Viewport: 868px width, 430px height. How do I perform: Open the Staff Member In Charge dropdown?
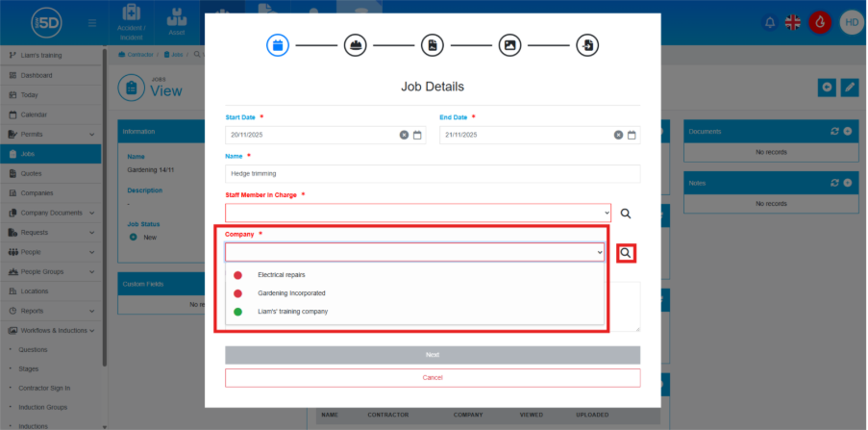click(x=417, y=213)
